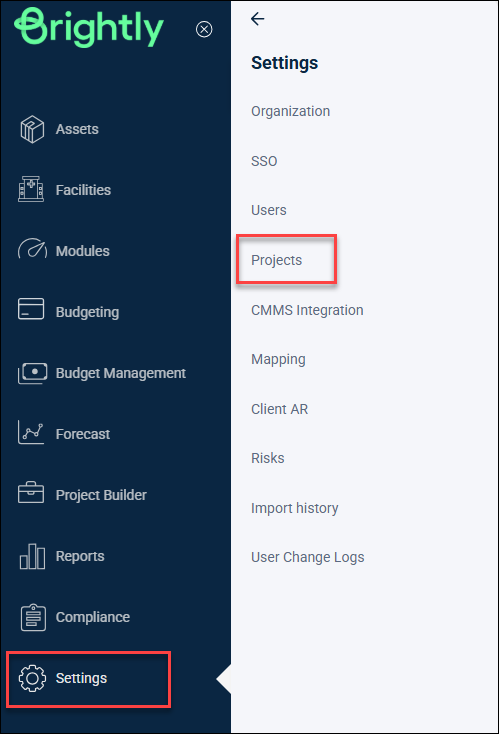Select the Settings gear icon
This screenshot has width=499, height=734.
[32, 678]
